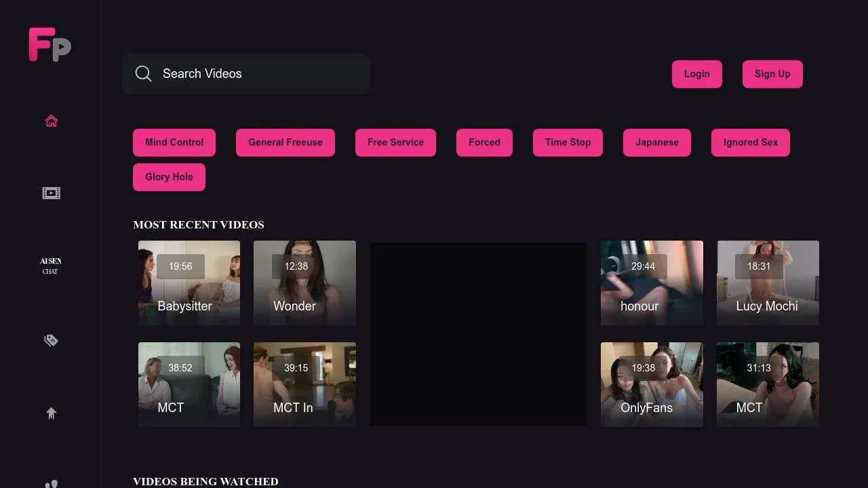Open the AI Sex Chat sidebar item
Viewport: 868px width, 488px height.
(50, 266)
